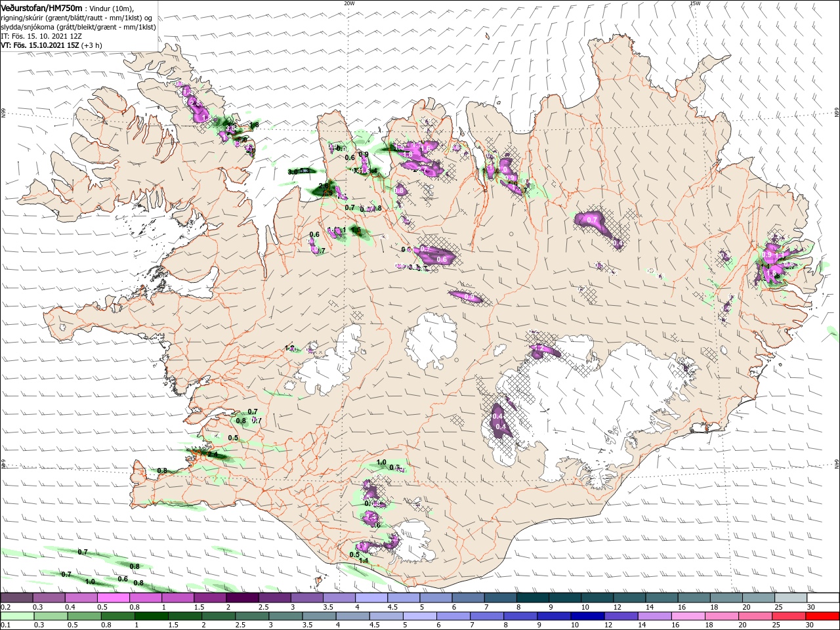Click the 30 label on the upper scale
Screen dimensions: 840x630
pos(810,607)
